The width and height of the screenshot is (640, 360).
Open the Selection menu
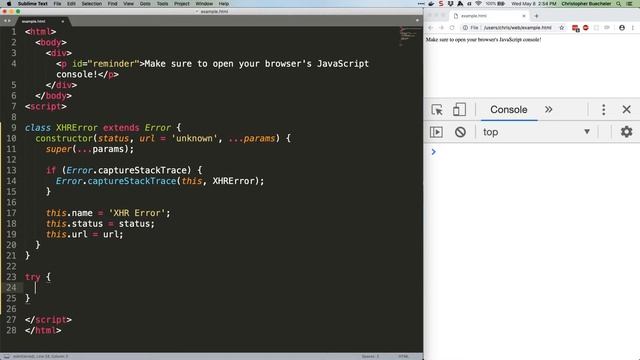pos(91,4)
